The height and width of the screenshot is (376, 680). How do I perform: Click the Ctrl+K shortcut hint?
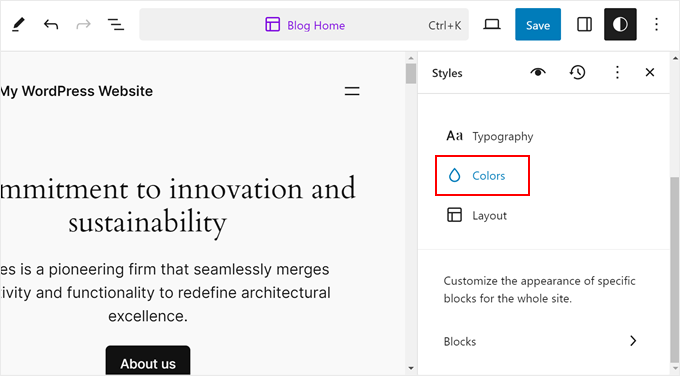[x=445, y=26]
